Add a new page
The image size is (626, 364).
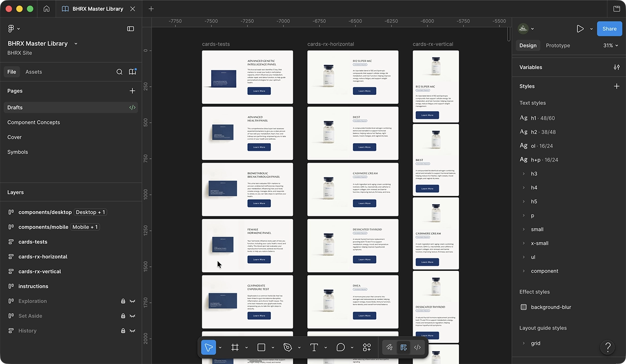pyautogui.click(x=132, y=91)
